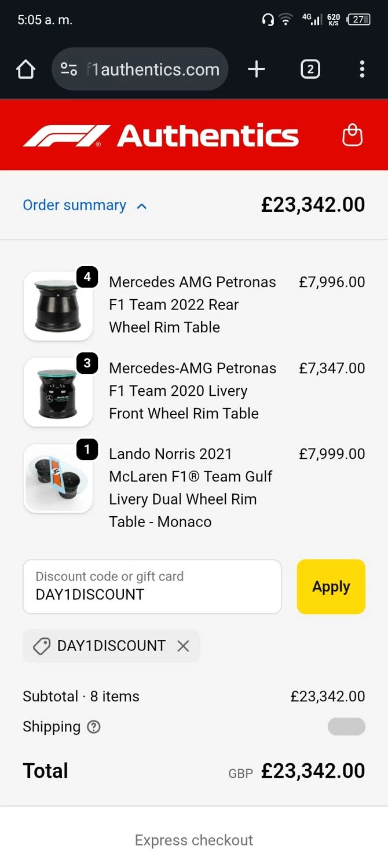Select the Lando Norris Dual Wheel Rim Table thumbnail
The height and width of the screenshot is (868, 388).
pos(58,478)
